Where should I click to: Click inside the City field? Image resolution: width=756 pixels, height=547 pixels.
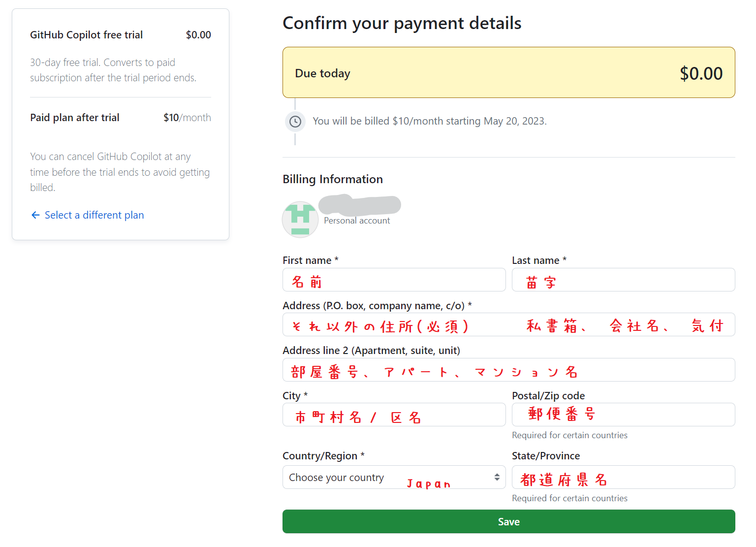click(x=393, y=415)
